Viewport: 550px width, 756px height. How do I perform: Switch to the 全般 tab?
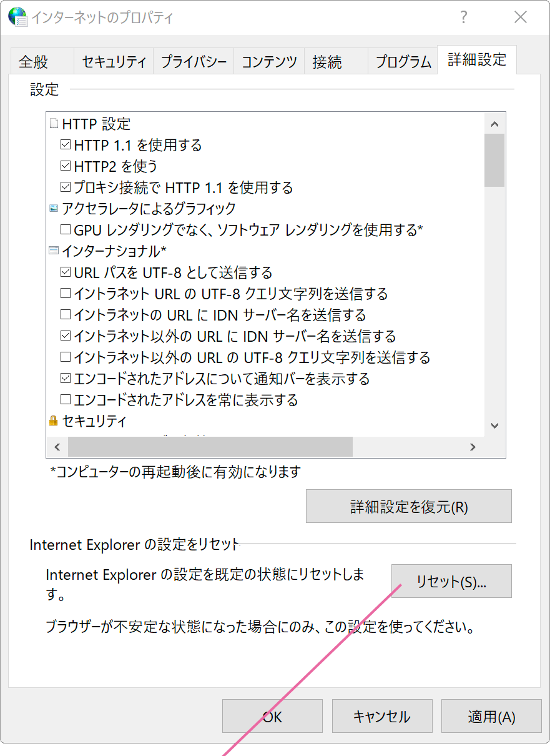[41, 62]
